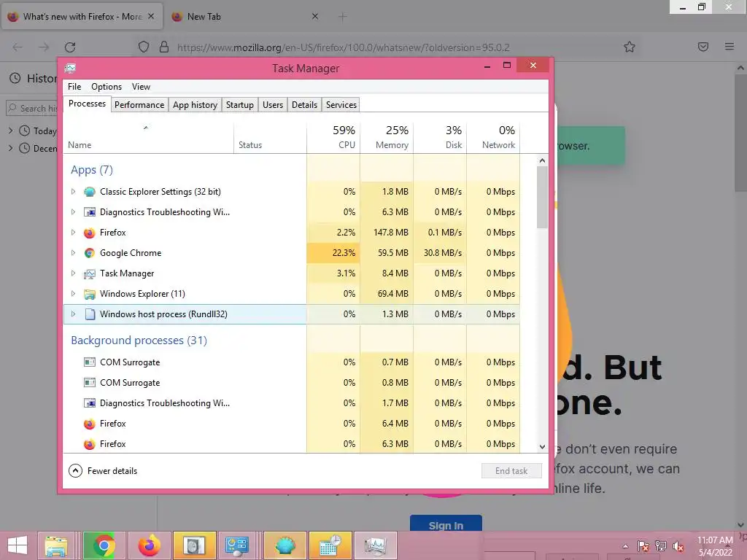Expand the Firefox app process group
This screenshot has width=747, height=560.
73,233
